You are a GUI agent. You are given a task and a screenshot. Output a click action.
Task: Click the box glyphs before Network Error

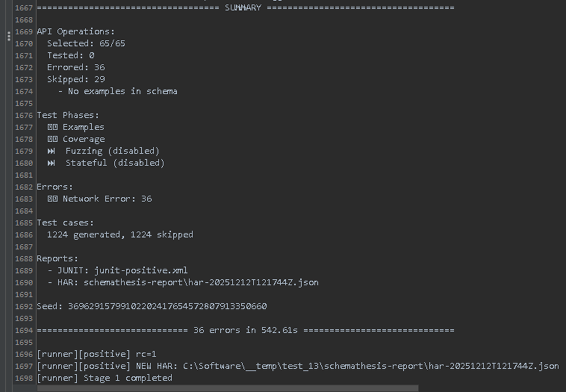pos(52,199)
